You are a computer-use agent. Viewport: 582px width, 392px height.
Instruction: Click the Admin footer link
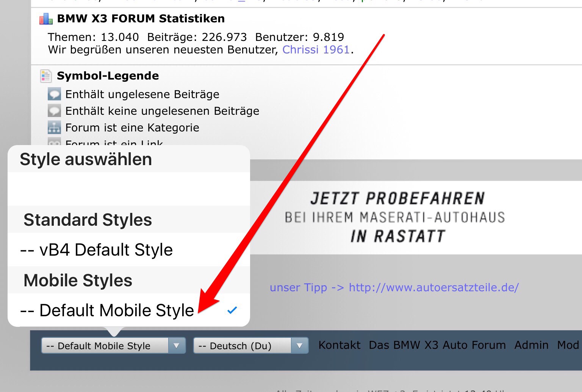(x=531, y=345)
